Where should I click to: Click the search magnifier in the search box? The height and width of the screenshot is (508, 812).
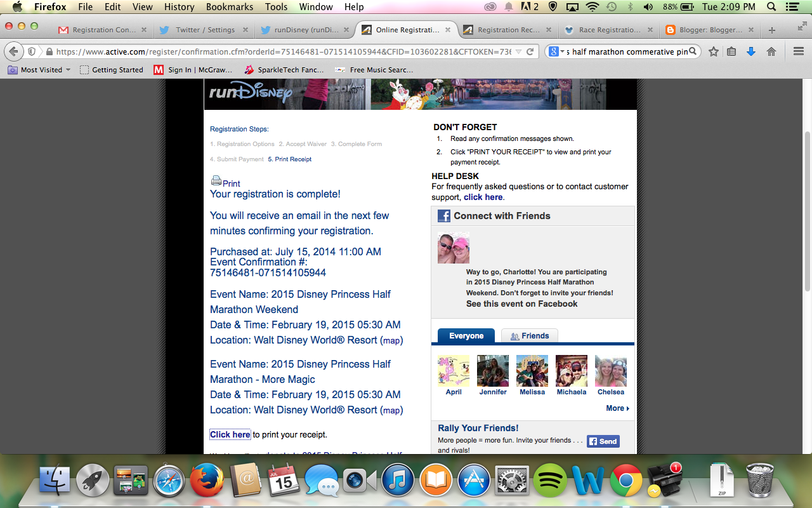tap(693, 51)
